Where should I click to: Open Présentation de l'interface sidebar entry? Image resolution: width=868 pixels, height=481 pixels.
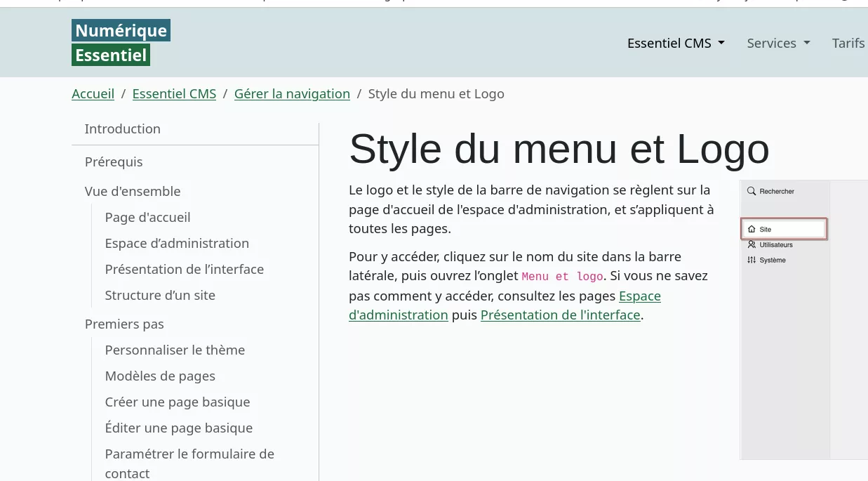point(185,269)
